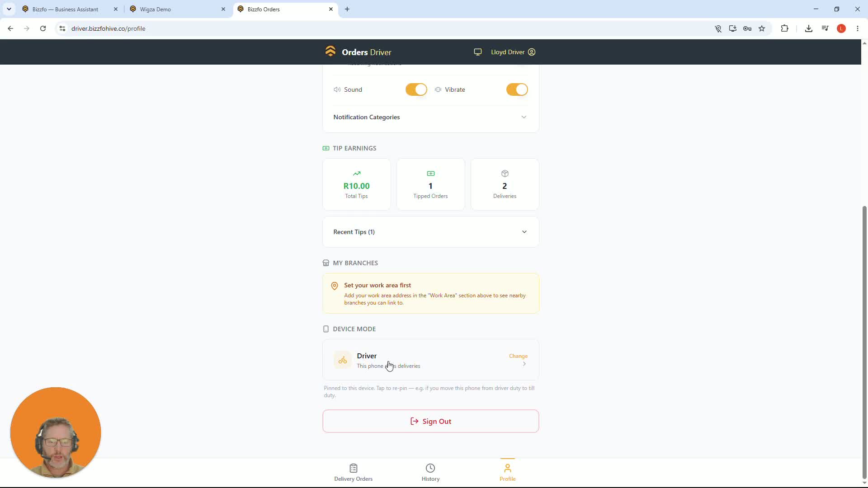
Task: Open Lloyd Driver user account icon
Action: (532, 52)
